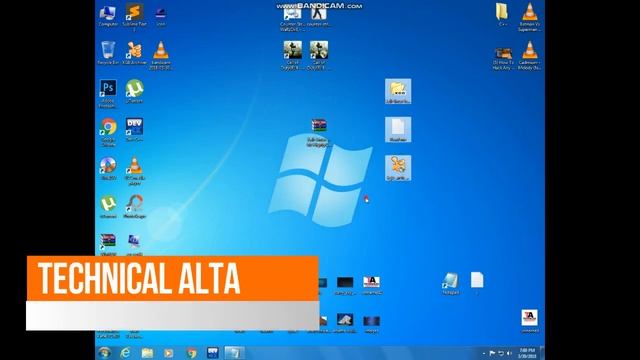Image resolution: width=640 pixels, height=360 pixels.
Task: Open the Dev-C++ desktop shortcut
Action: click(134, 130)
